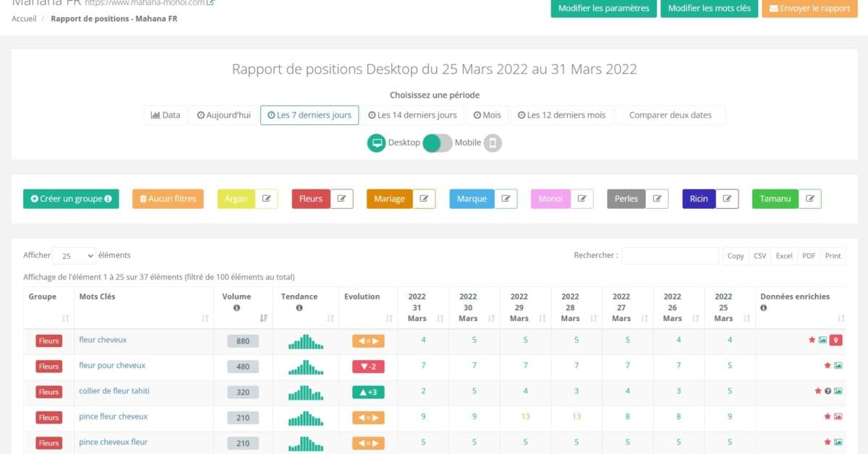
Task: Sort by the Mots Clés column
Action: coord(205,318)
